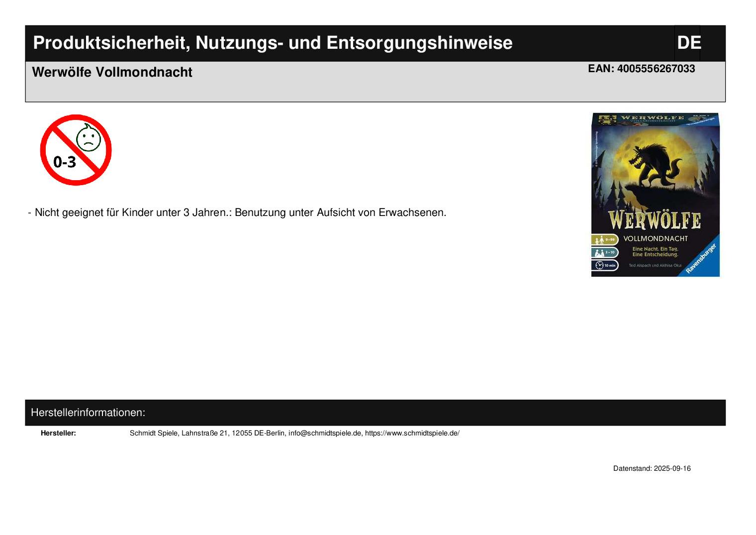Click the 'EAN: 4005556267033' number
Viewport: 756px width, 535px height.
641,69
